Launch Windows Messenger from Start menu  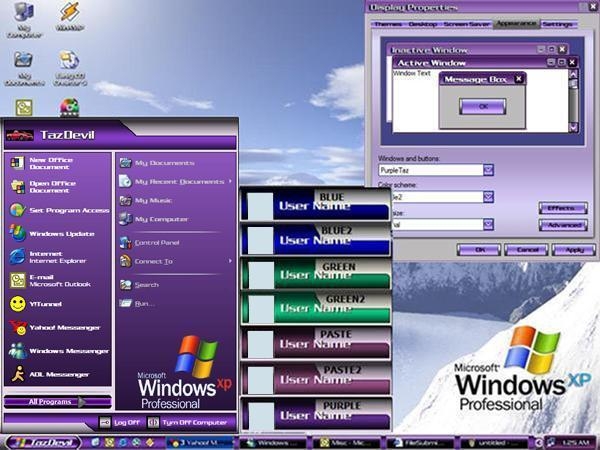tap(58, 351)
